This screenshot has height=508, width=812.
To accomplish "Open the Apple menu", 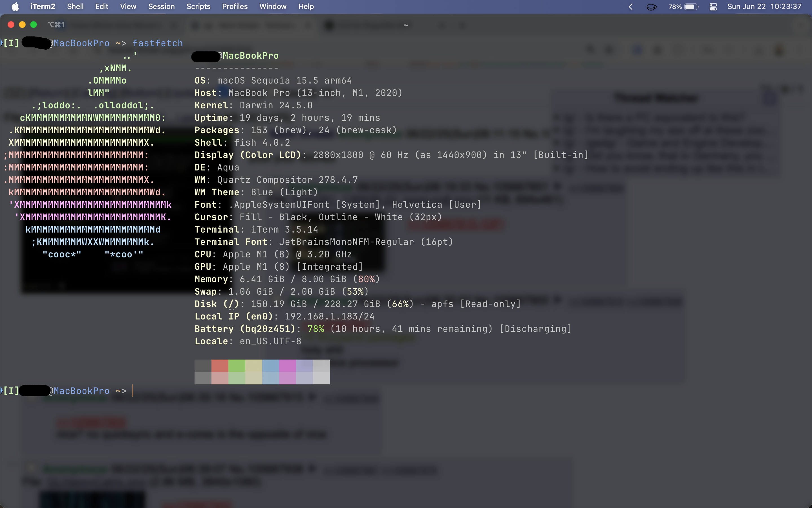I will click(16, 7).
